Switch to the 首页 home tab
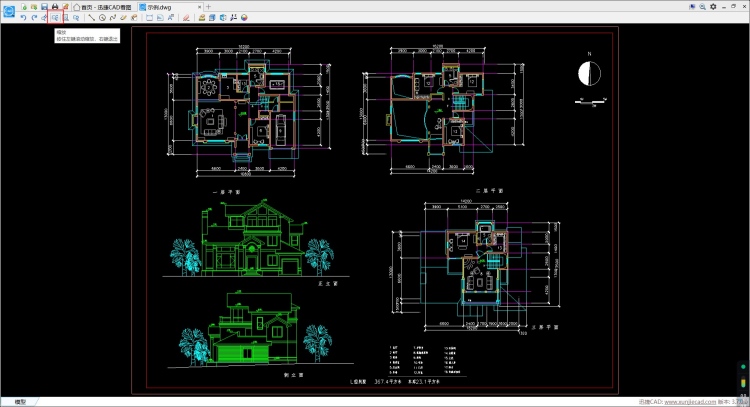The width and height of the screenshot is (750, 407). tap(103, 7)
